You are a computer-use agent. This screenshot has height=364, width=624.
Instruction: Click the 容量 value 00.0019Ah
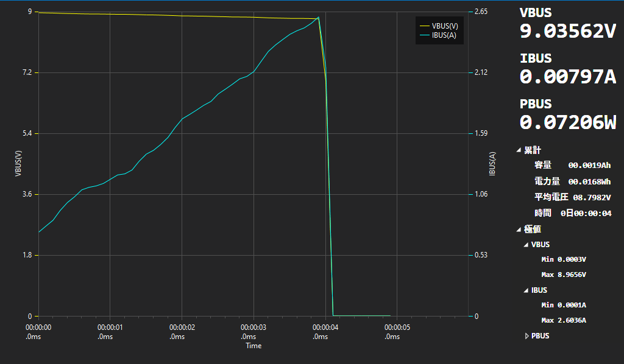tap(589, 165)
